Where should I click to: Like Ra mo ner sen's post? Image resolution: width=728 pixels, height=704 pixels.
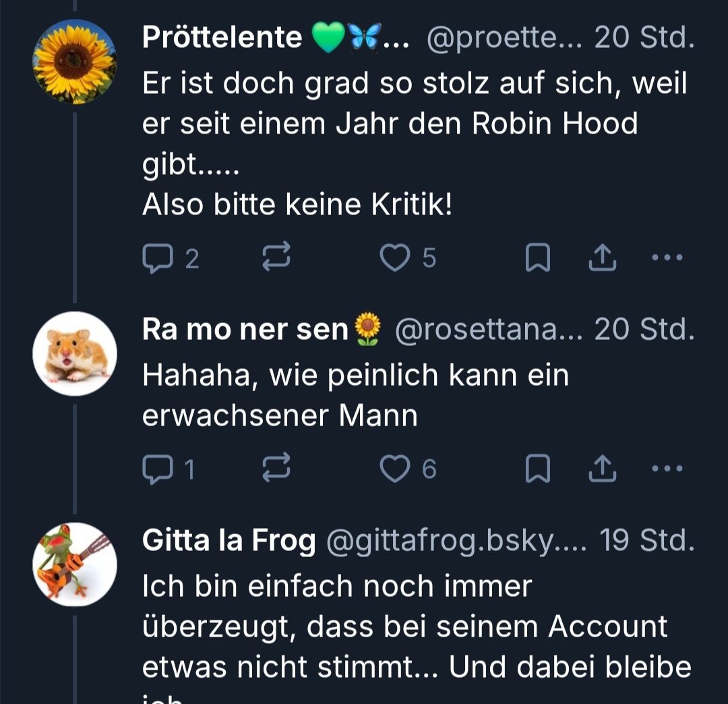click(x=395, y=469)
